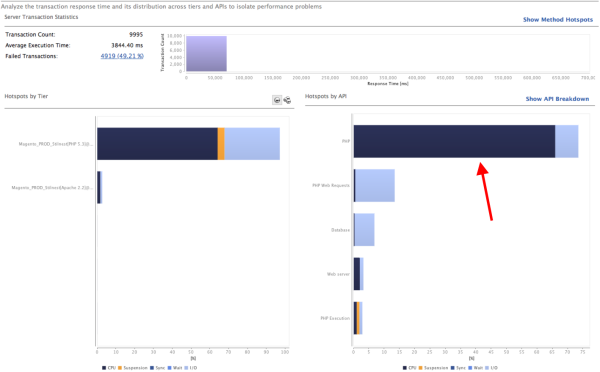This screenshot has height=372, width=600.
Task: Click the Server Transaction Statistics heading
Action: pos(41,17)
